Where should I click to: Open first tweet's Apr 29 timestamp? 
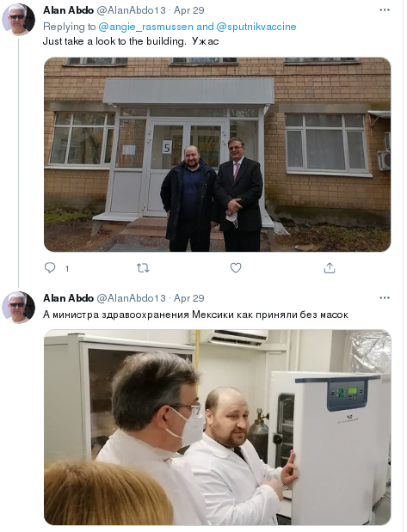coord(189,10)
